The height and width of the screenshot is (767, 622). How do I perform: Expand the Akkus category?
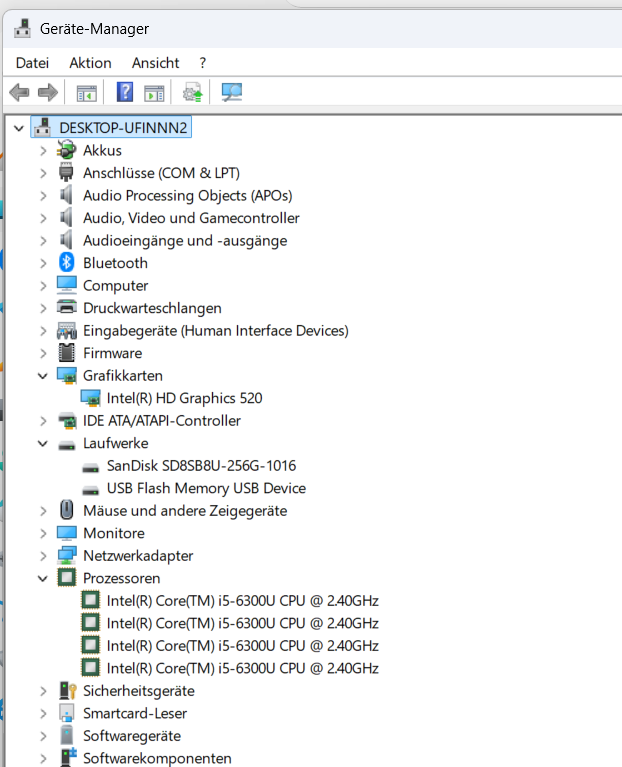pos(43,150)
